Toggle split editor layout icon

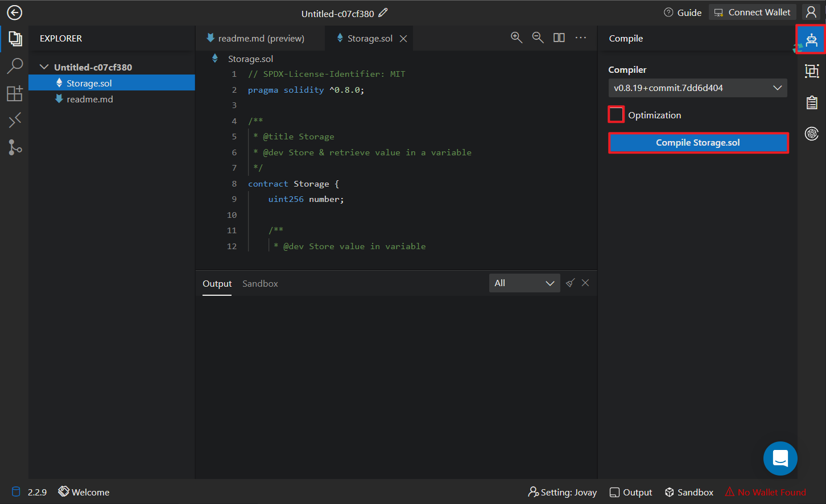click(559, 38)
